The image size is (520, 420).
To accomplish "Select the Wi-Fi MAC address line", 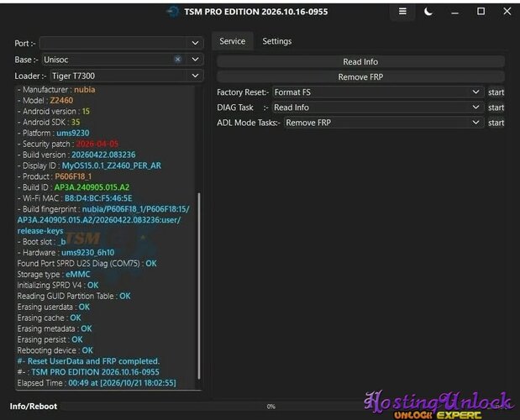I will (x=75, y=198).
